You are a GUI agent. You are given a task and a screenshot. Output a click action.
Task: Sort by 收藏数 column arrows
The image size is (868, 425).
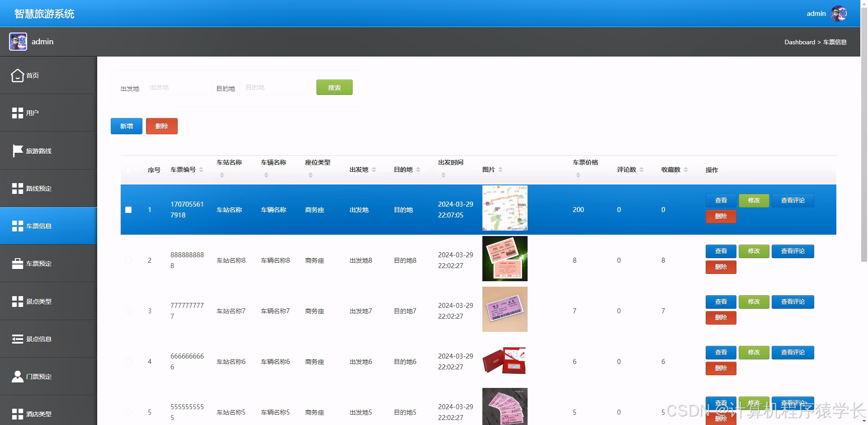pyautogui.click(x=686, y=170)
